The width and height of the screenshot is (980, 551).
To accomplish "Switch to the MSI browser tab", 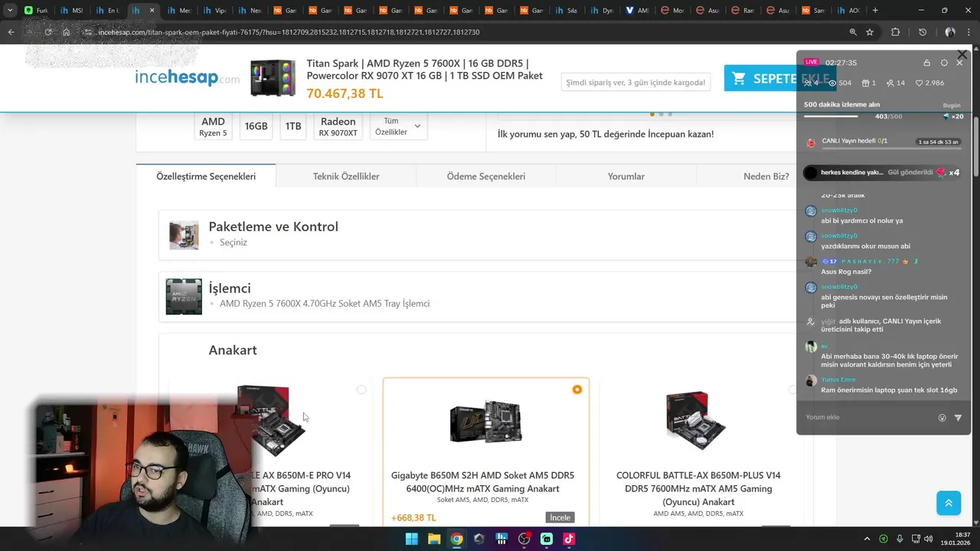I will pos(72,11).
